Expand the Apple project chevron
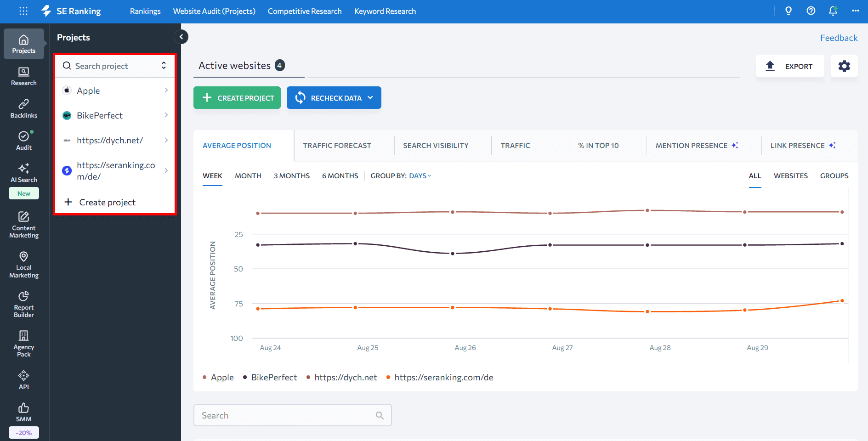Screen dimensions: 868x441 pos(166,90)
